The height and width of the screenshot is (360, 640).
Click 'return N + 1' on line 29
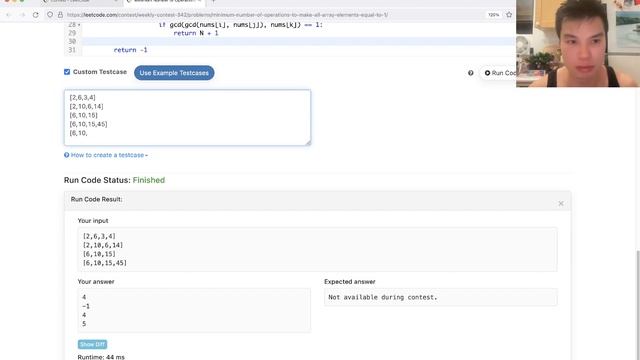click(x=196, y=33)
